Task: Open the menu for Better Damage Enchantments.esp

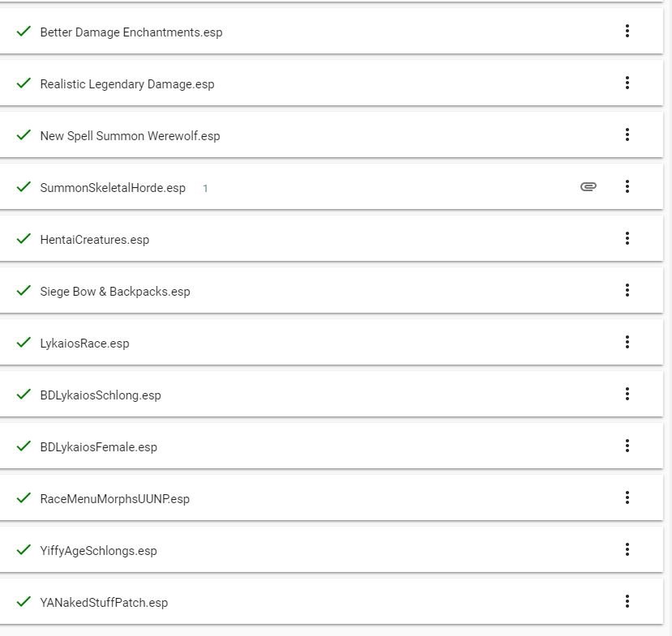Action: [627, 31]
